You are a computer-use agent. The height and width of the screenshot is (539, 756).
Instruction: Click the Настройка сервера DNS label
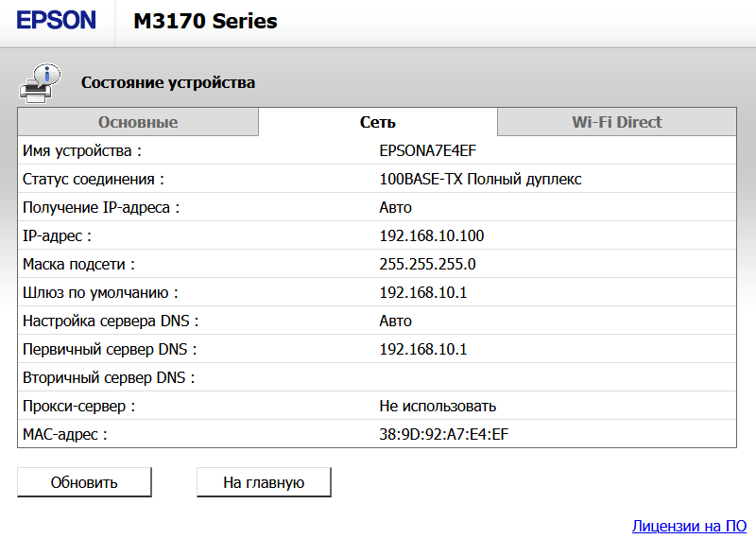[111, 321]
